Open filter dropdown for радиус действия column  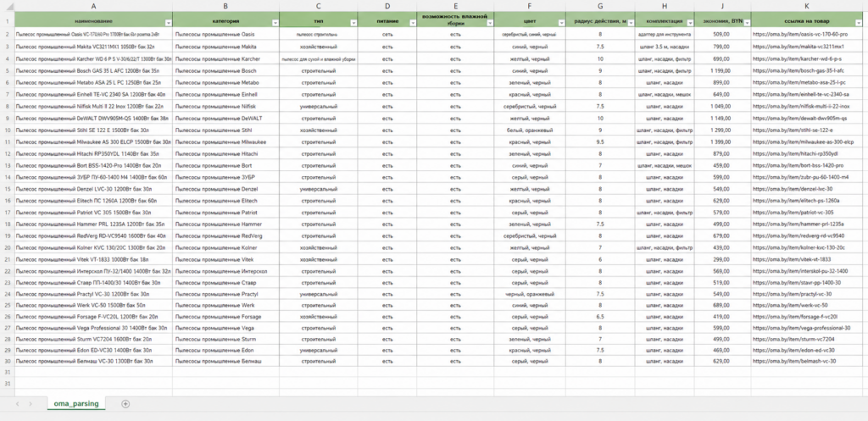coord(631,23)
